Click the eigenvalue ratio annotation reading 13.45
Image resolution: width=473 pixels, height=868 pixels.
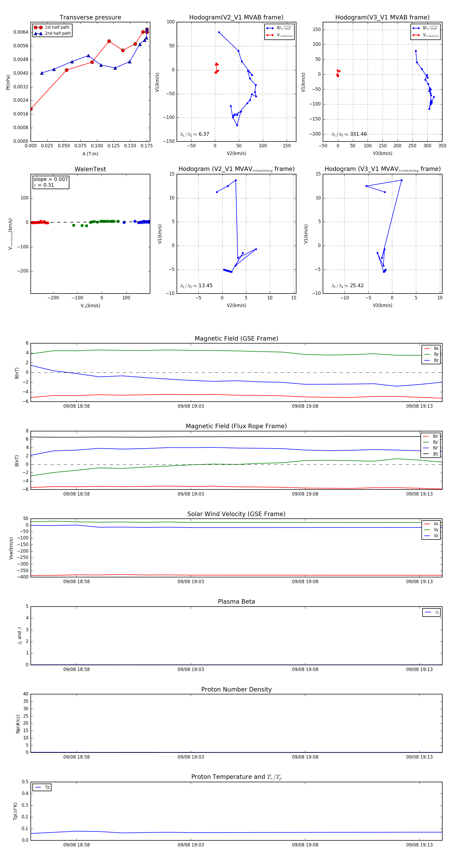coord(196,286)
